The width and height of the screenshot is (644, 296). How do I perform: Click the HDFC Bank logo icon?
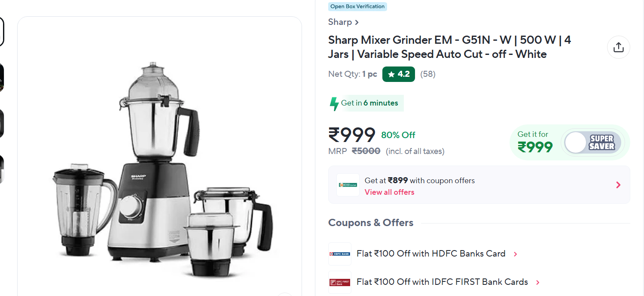coord(339,254)
